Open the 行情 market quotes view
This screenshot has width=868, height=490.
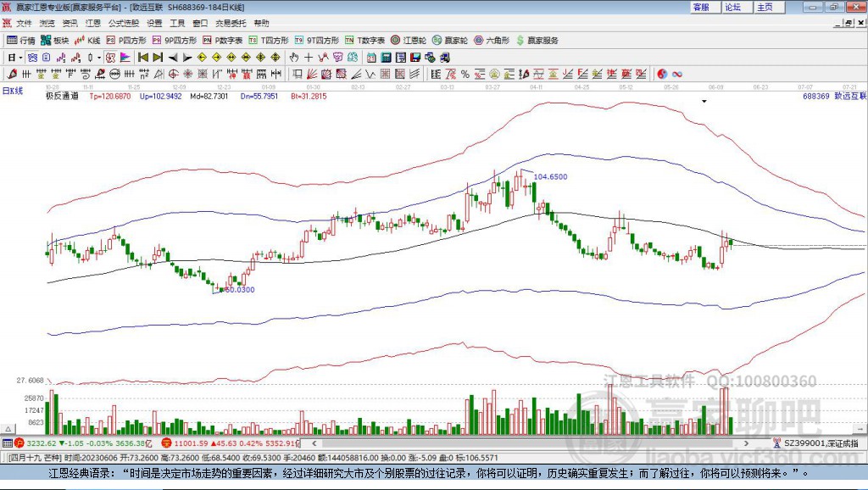coord(21,40)
